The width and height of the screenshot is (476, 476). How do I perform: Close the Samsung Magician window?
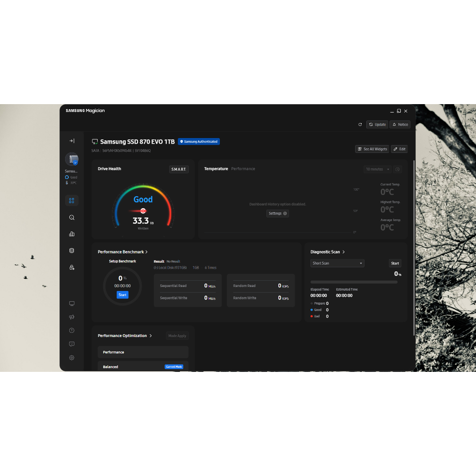405,111
